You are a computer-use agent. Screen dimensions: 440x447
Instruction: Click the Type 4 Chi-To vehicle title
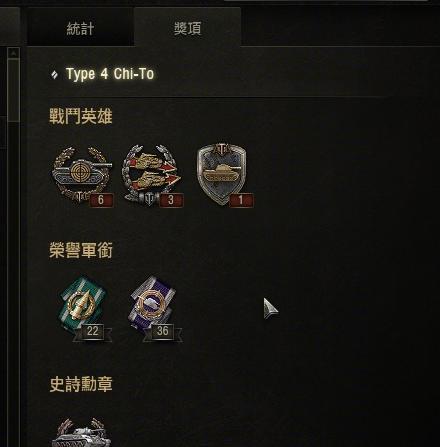click(x=110, y=74)
